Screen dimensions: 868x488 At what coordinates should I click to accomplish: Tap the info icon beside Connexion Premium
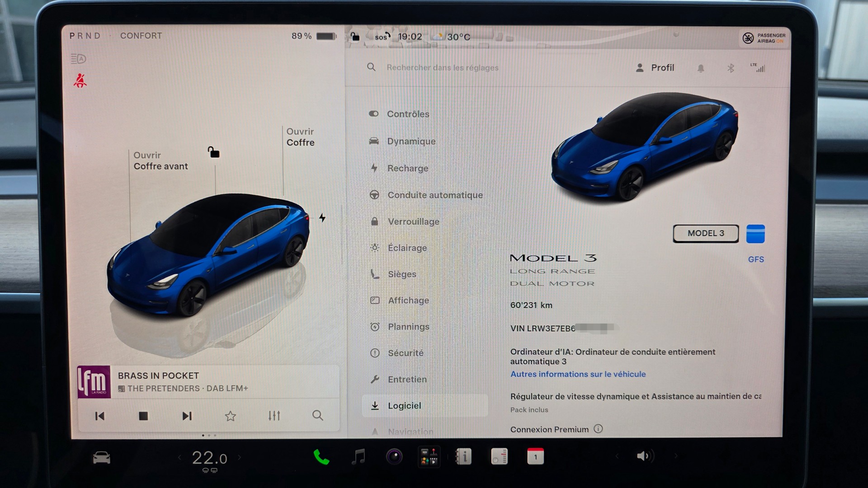point(598,429)
